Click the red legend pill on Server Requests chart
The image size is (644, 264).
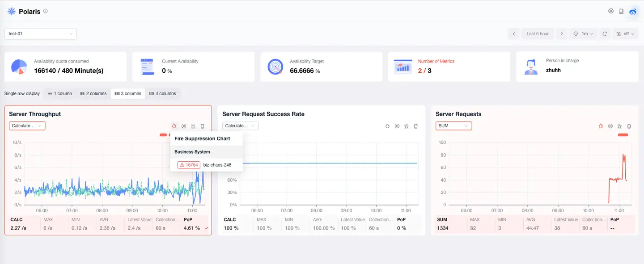point(623,135)
